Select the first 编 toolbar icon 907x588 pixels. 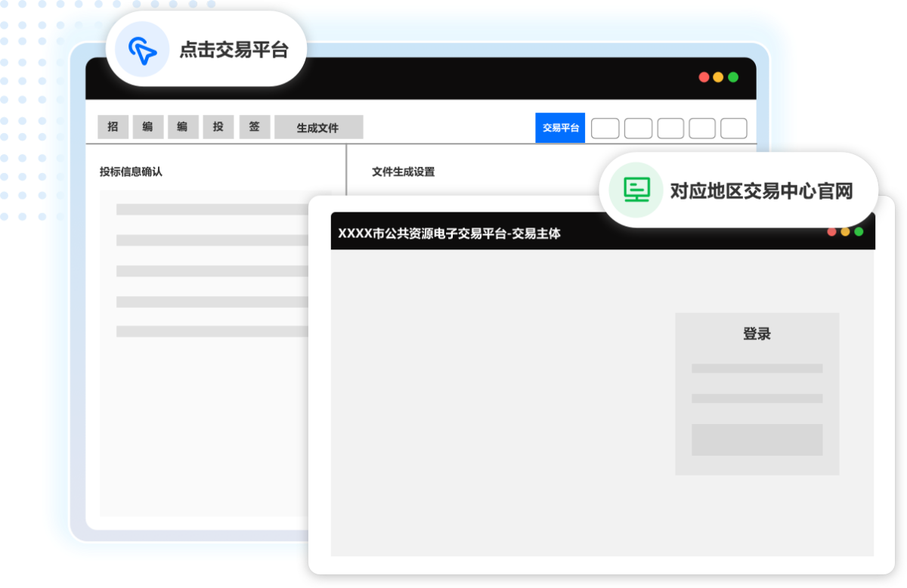point(148,127)
